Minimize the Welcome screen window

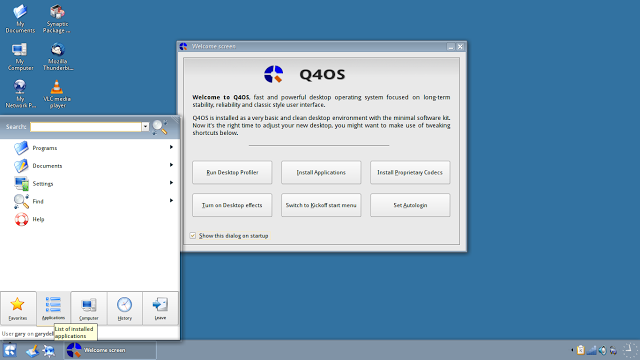coord(451,47)
